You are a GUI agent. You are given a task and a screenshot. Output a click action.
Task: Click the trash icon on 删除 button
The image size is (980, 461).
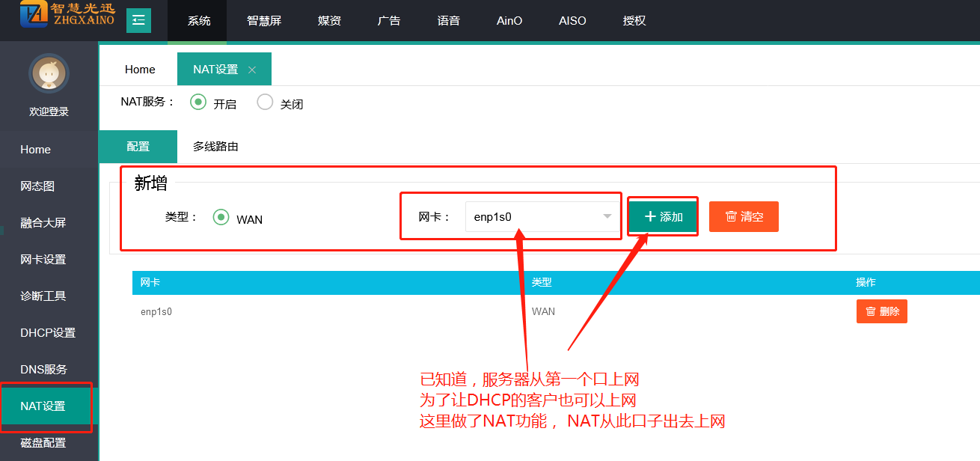pos(870,311)
